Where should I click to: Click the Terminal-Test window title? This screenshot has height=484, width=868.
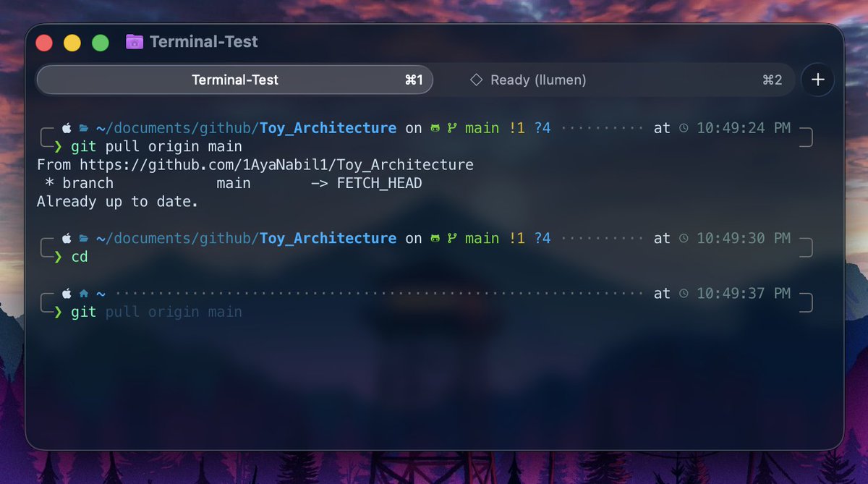coord(204,42)
